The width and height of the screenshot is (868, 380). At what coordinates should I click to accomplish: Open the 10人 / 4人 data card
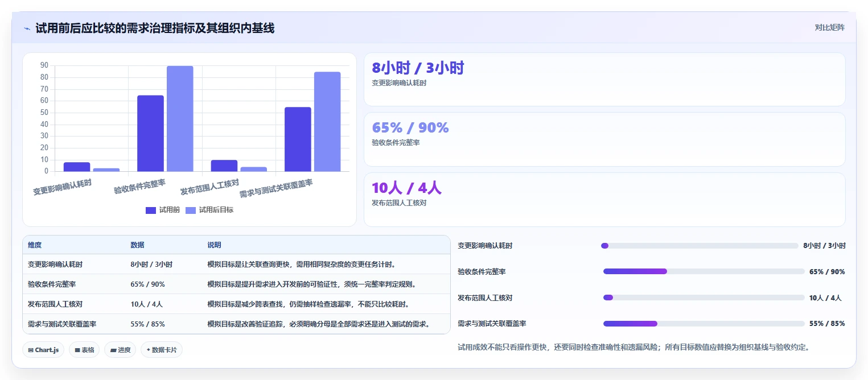coord(604,200)
